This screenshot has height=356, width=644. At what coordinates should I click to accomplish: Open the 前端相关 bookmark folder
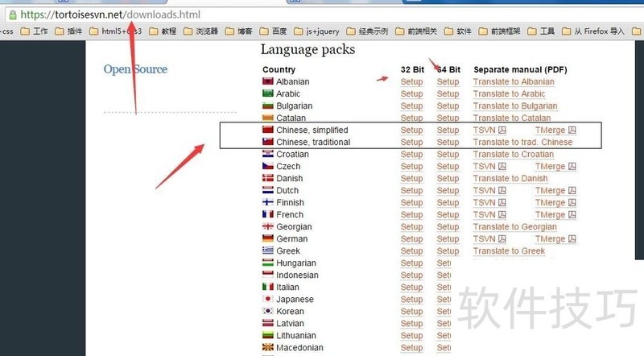pos(416,31)
